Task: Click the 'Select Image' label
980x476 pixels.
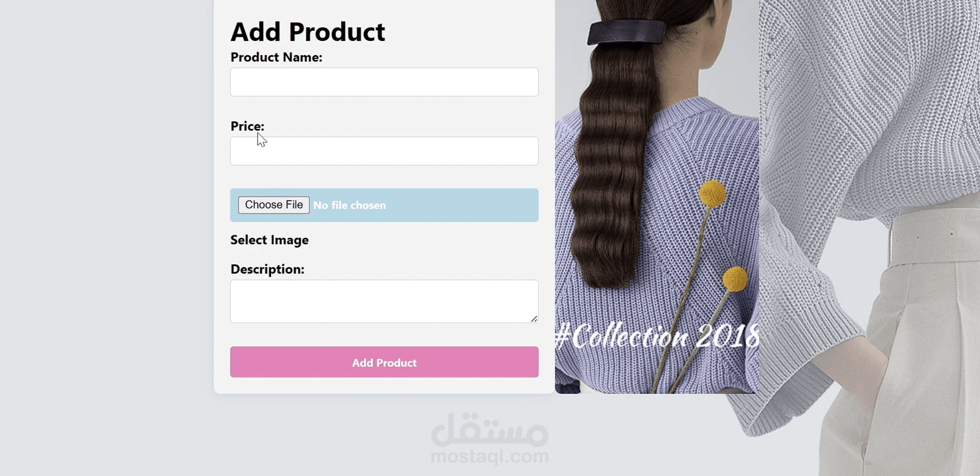Action: click(270, 240)
